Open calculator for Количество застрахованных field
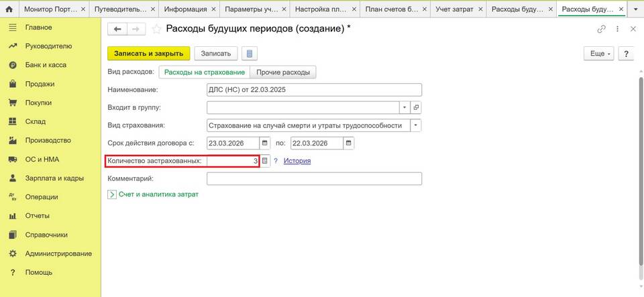The width and height of the screenshot is (644, 297). (x=265, y=161)
